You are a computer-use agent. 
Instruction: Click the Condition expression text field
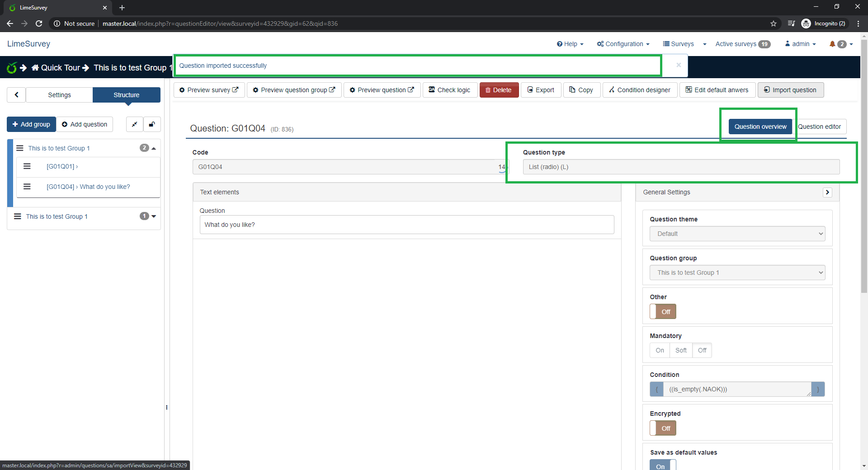click(x=737, y=389)
